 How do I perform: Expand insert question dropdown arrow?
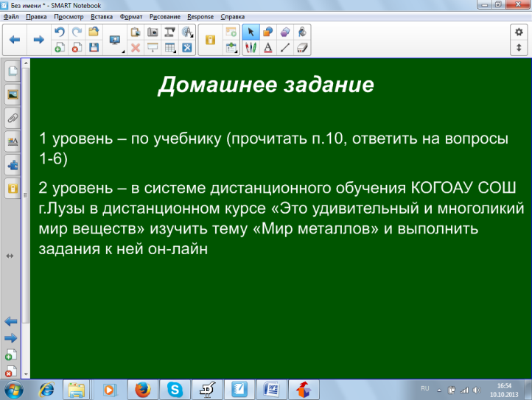click(x=237, y=52)
